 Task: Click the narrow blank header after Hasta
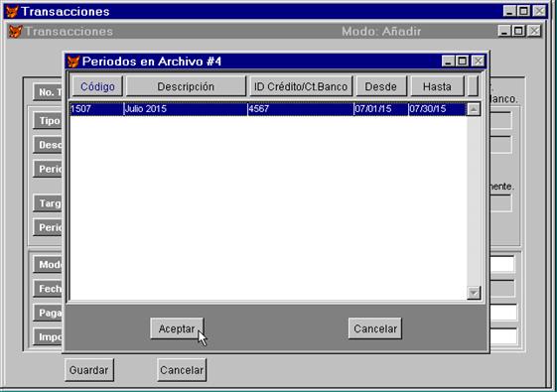[473, 86]
